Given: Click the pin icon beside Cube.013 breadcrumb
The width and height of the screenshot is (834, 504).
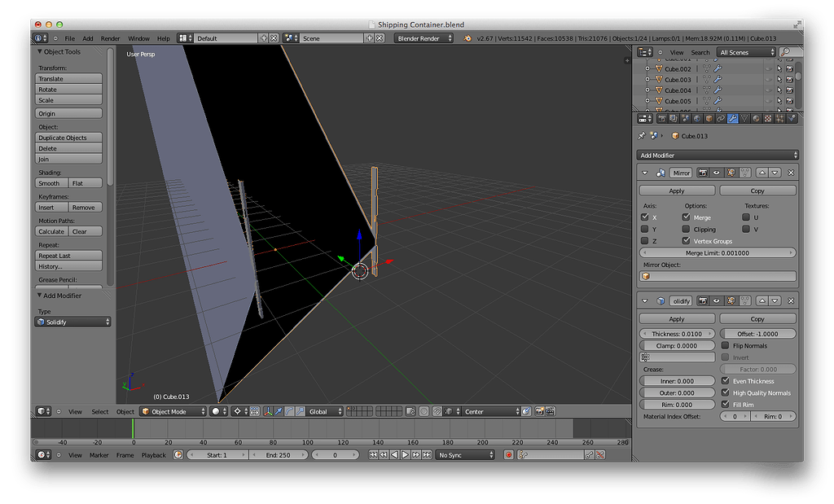Looking at the screenshot, I should click(x=642, y=136).
